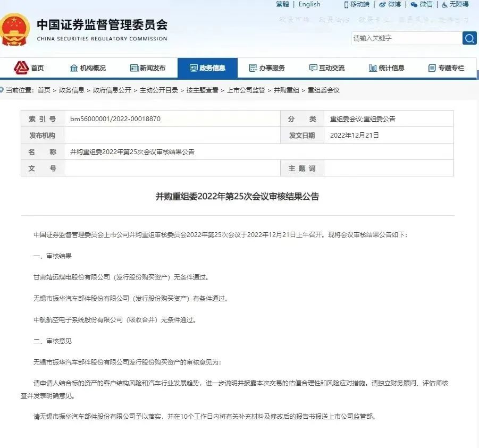This screenshot has height=448, width=479.
Task: Click 并购重组 breadcrumb link
Action: pos(286,90)
